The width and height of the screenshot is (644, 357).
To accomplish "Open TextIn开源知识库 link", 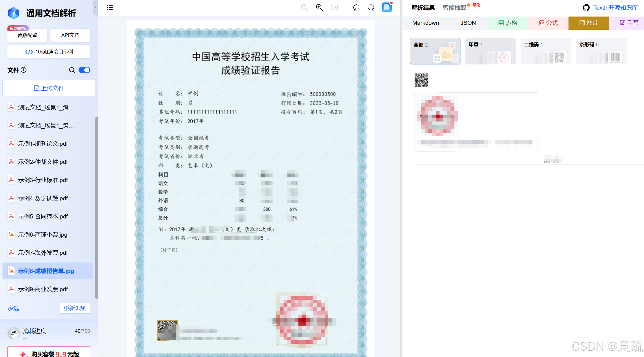I will 615,8.
